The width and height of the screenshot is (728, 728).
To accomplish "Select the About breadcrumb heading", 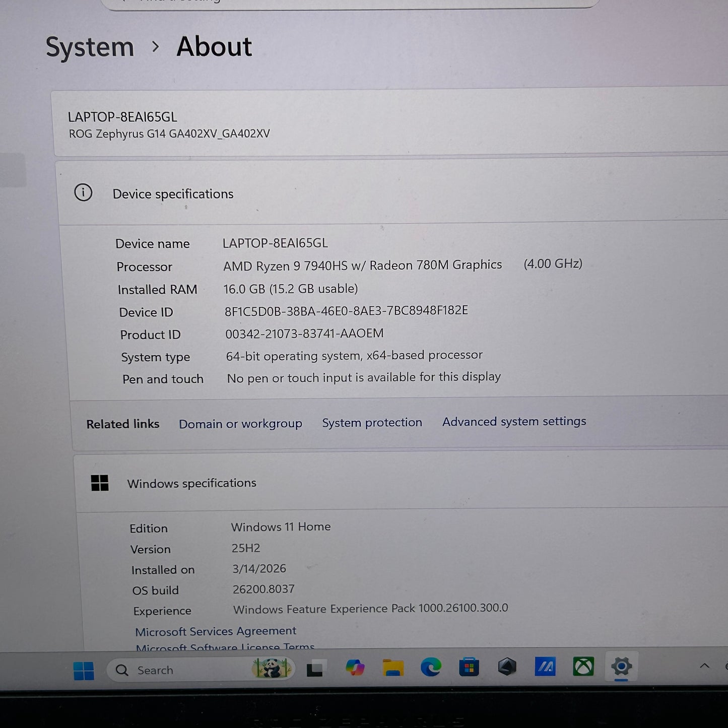I will [x=214, y=47].
